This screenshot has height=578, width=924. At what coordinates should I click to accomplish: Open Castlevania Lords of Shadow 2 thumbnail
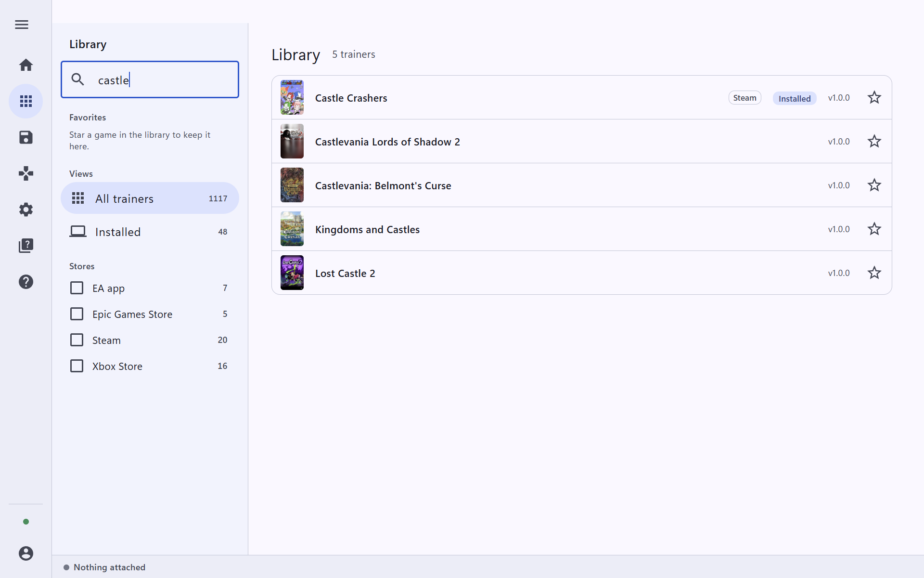(x=292, y=141)
